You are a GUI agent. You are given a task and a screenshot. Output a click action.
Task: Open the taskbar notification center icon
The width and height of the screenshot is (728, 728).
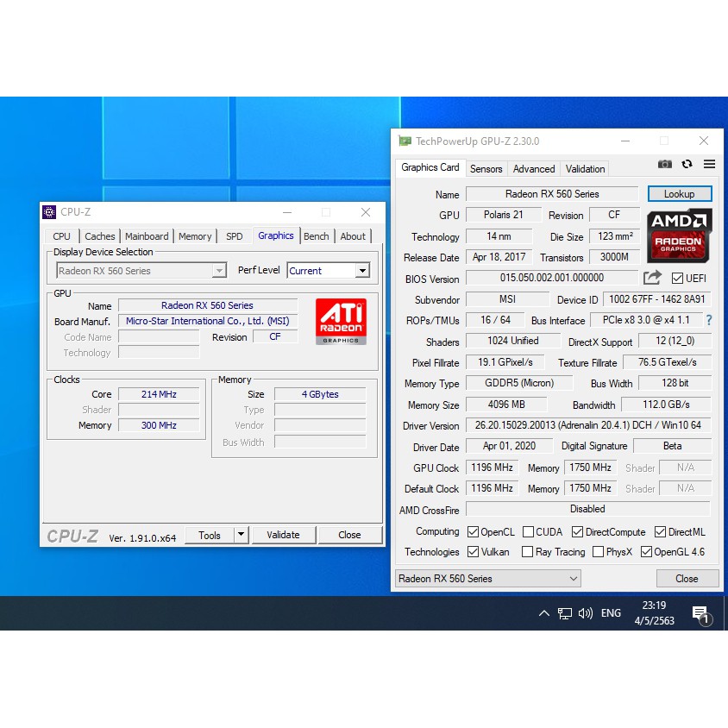pyautogui.click(x=700, y=613)
